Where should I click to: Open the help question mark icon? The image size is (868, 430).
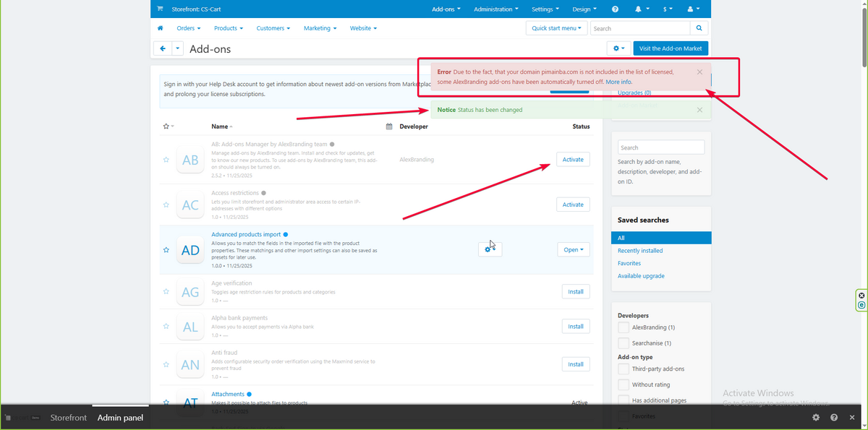pyautogui.click(x=615, y=9)
